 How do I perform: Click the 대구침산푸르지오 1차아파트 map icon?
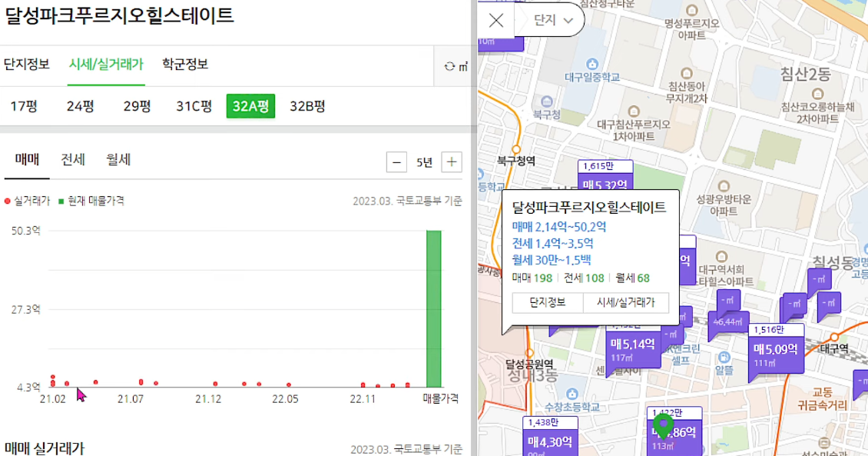pos(634,112)
